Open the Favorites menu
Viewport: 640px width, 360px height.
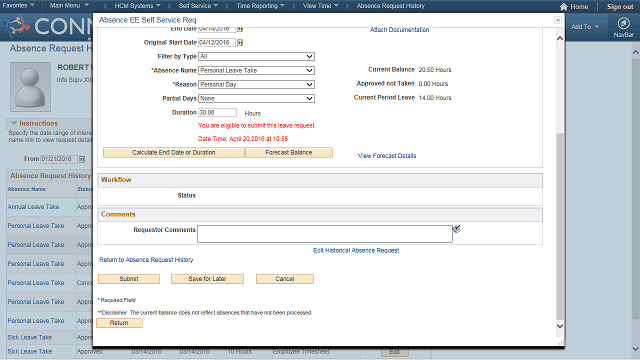(18, 6)
